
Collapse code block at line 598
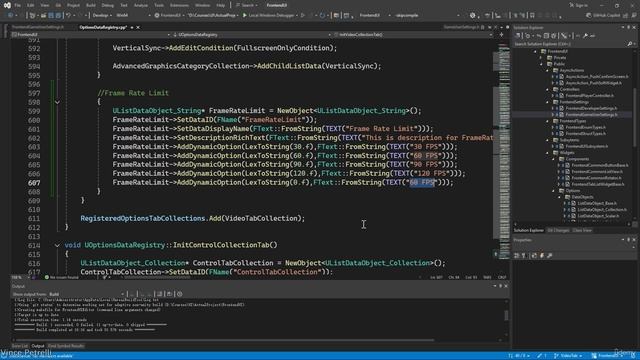pos(57,102)
